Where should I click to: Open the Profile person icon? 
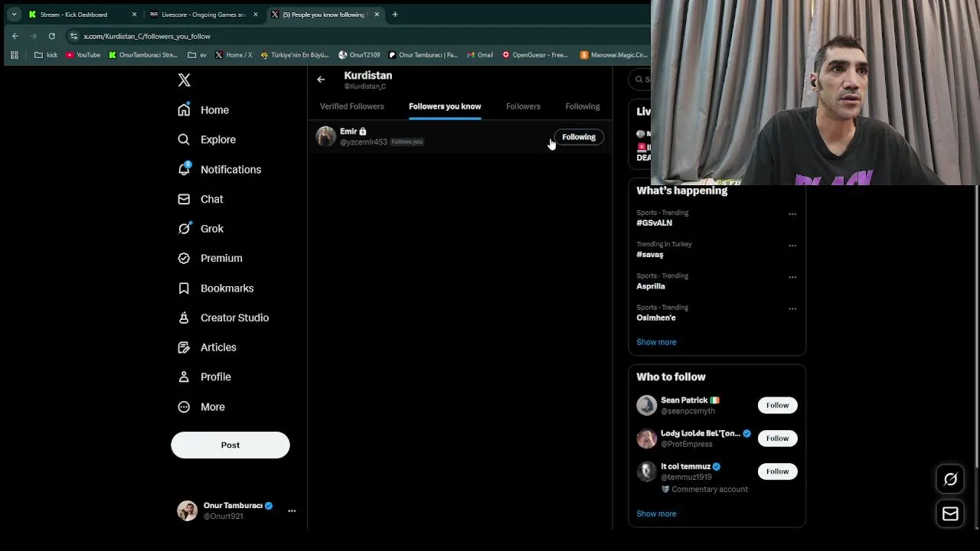pos(184,377)
